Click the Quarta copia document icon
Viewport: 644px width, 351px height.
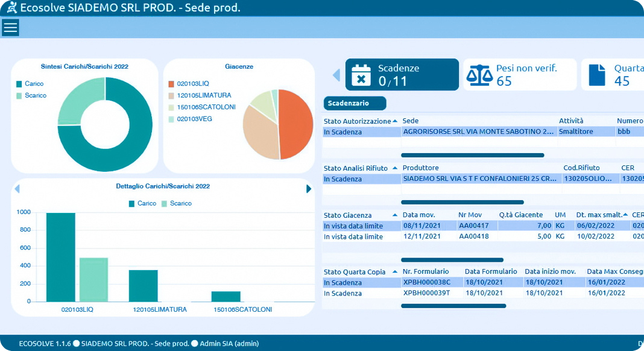pos(596,75)
